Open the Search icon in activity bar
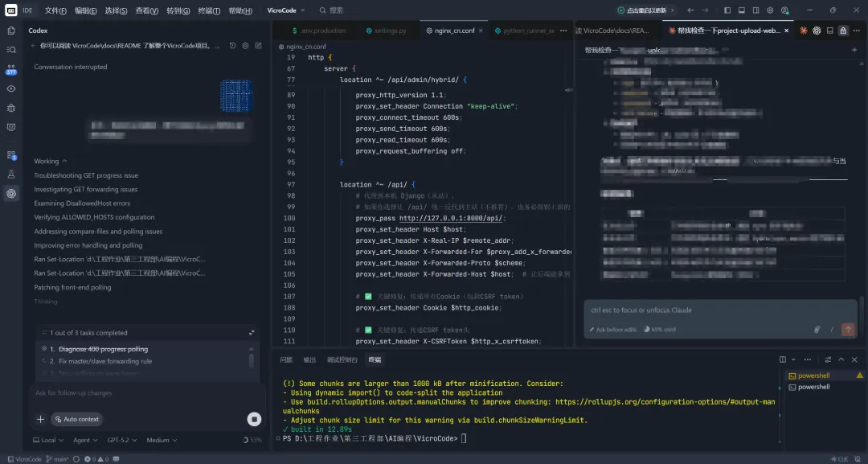Viewport: 868px width, 464px height. tap(11, 50)
